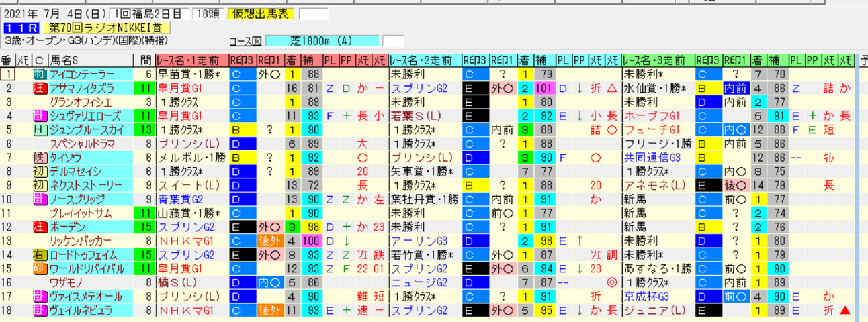868x322 pixels.
Task: Click the 掛 badge beside ヴァイスメテオール
Action: [x=40, y=296]
